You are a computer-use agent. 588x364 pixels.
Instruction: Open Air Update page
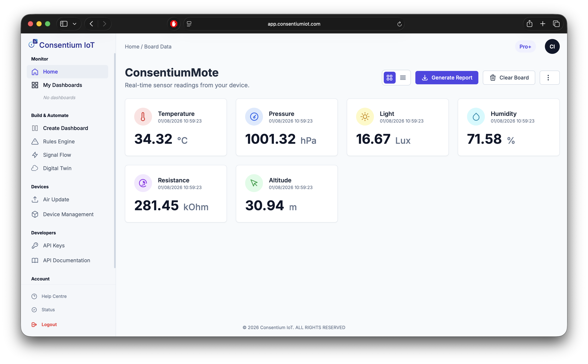tap(67, 199)
